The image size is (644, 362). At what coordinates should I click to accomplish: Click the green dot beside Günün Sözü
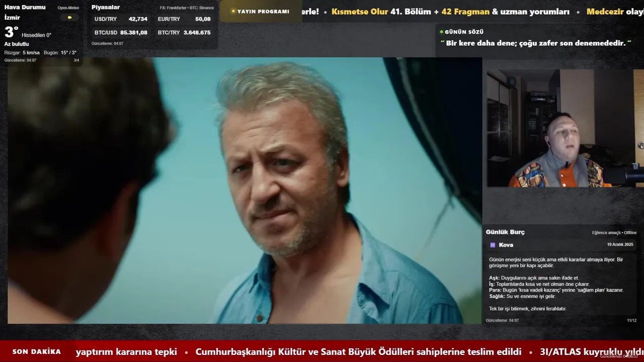click(x=442, y=32)
